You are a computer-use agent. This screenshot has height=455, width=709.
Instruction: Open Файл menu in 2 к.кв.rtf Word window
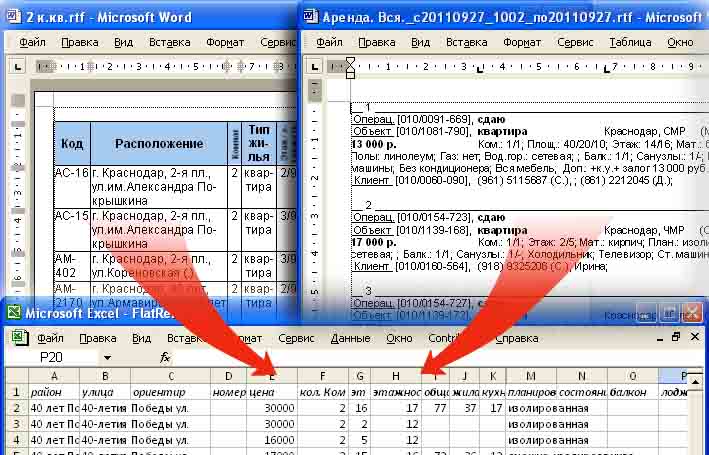32,43
